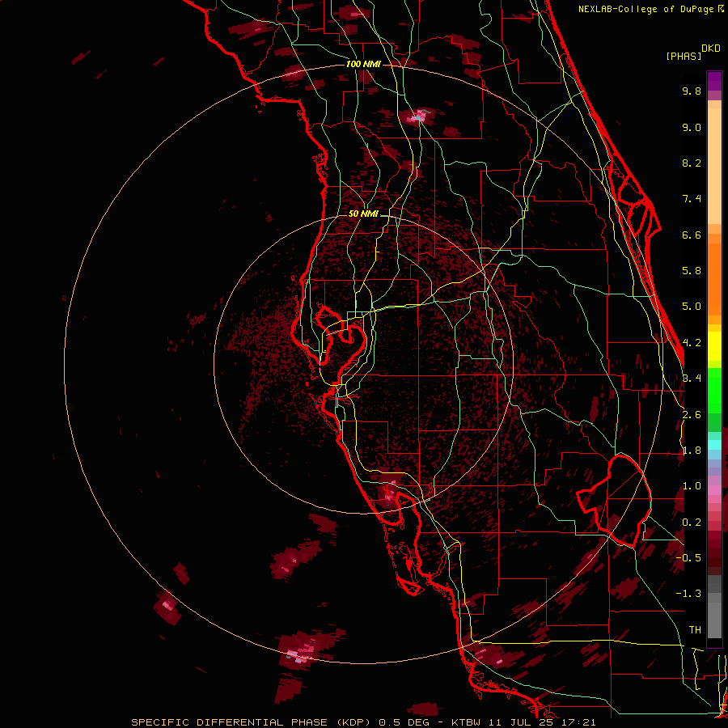Pick the dark purple top color band
Image resolution: width=728 pixels, height=728 pixels.
[714, 81]
